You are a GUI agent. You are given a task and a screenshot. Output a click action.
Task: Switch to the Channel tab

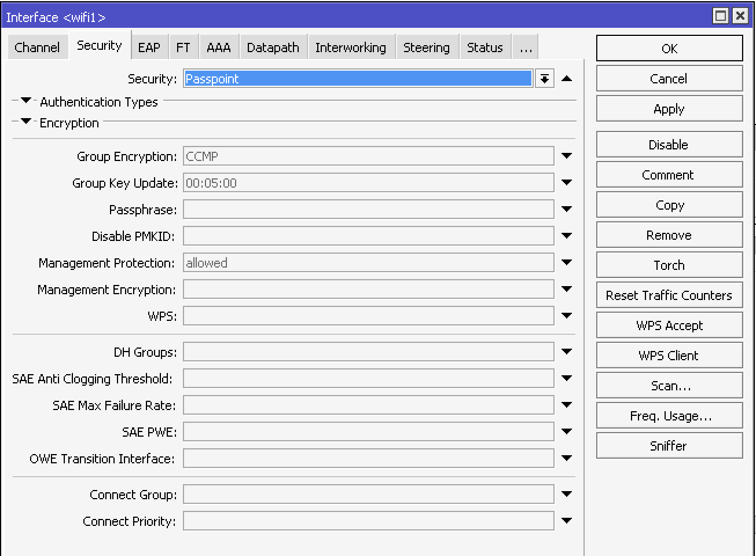tap(37, 47)
